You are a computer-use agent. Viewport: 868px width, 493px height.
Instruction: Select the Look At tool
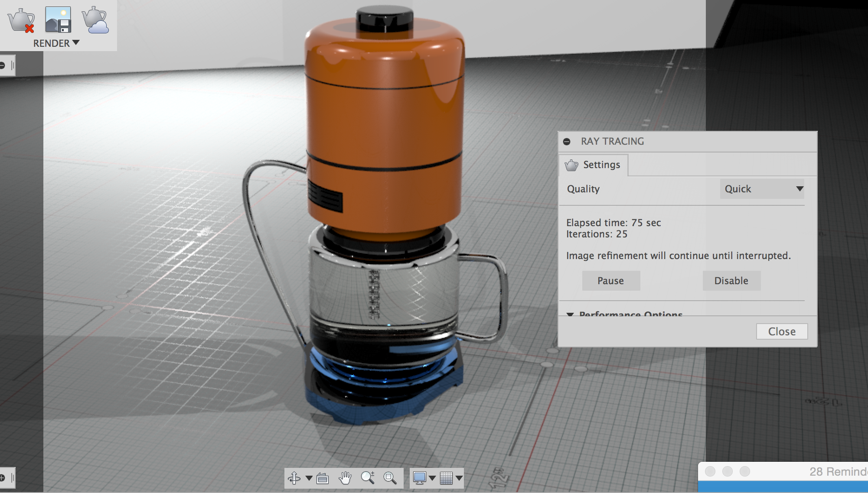click(x=322, y=479)
